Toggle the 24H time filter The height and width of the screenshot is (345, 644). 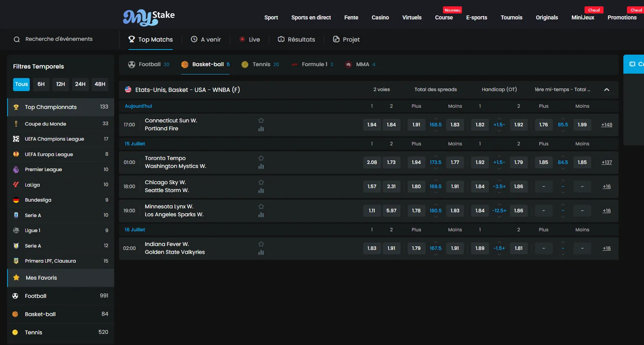80,84
